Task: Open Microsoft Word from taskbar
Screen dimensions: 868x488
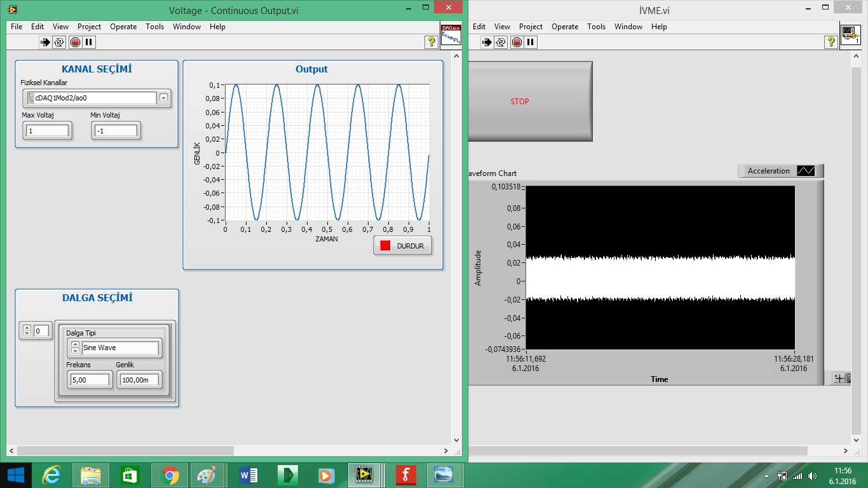Action: pyautogui.click(x=248, y=475)
